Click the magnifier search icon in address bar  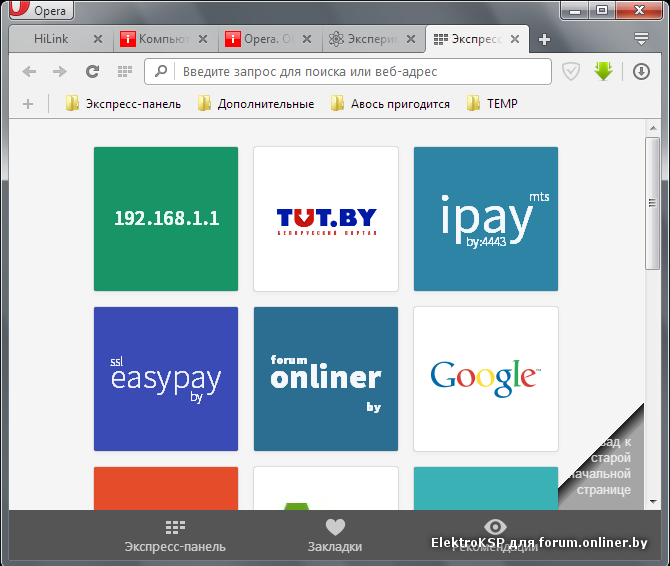pos(161,71)
